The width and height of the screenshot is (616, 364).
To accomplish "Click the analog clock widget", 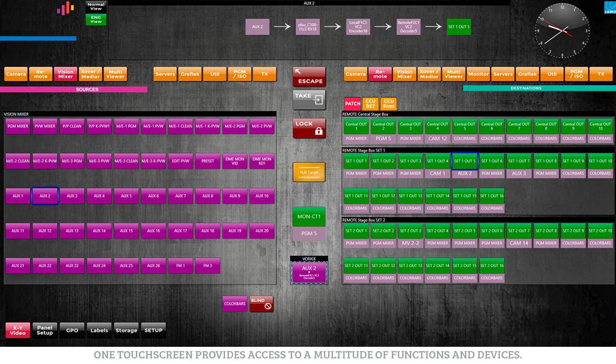I will click(x=562, y=30).
